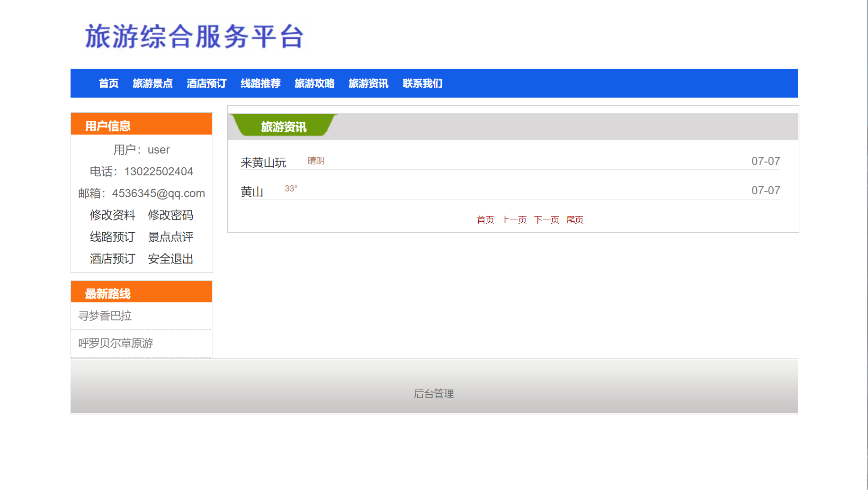Screen dimensions: 868x490
Task: Open 修改资料 to edit user profile
Action: (x=112, y=216)
